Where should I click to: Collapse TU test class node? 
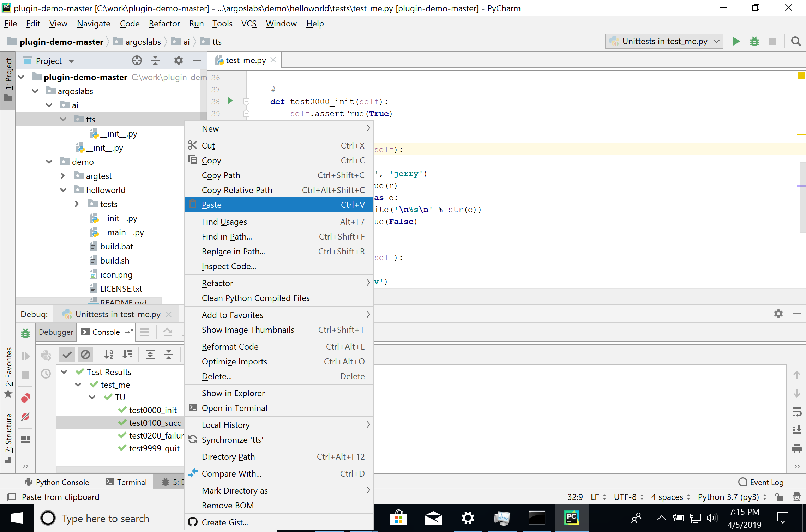pyautogui.click(x=92, y=397)
